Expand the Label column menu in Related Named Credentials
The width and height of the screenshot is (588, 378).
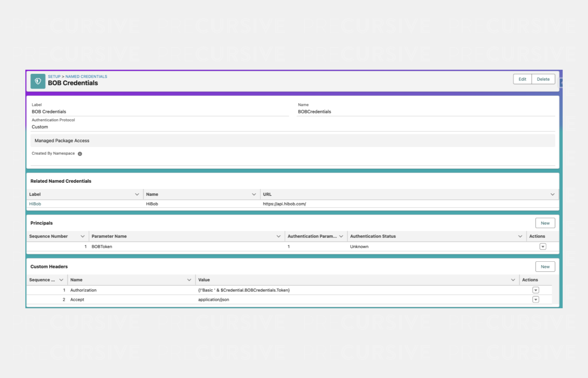pos(137,194)
